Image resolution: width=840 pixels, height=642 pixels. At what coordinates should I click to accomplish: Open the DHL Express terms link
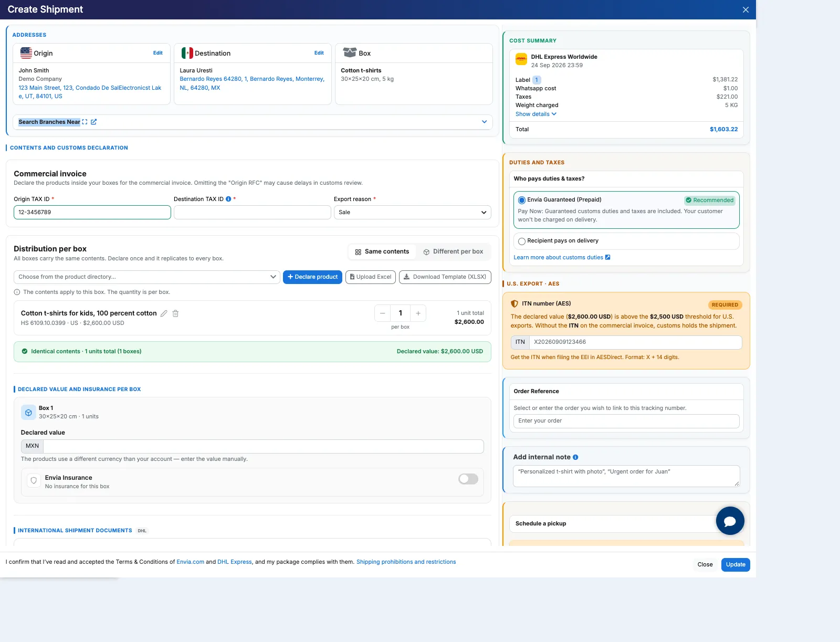pos(235,562)
